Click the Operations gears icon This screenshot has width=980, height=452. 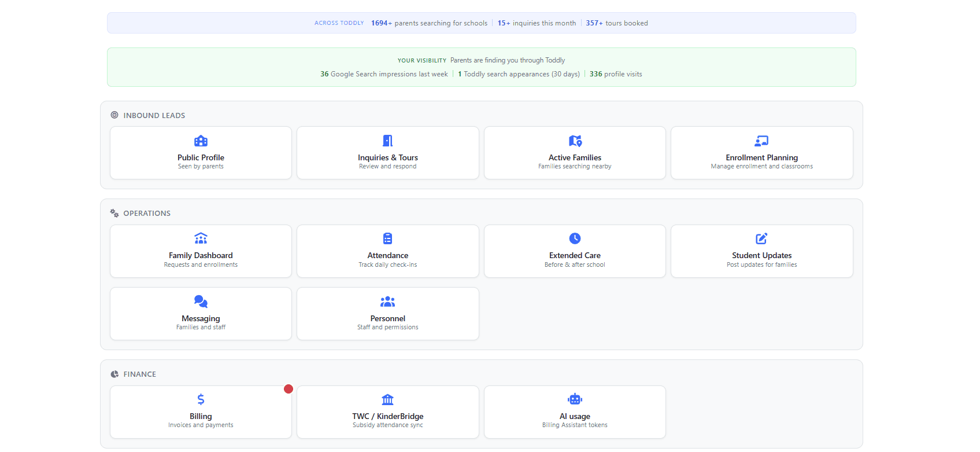coord(114,213)
